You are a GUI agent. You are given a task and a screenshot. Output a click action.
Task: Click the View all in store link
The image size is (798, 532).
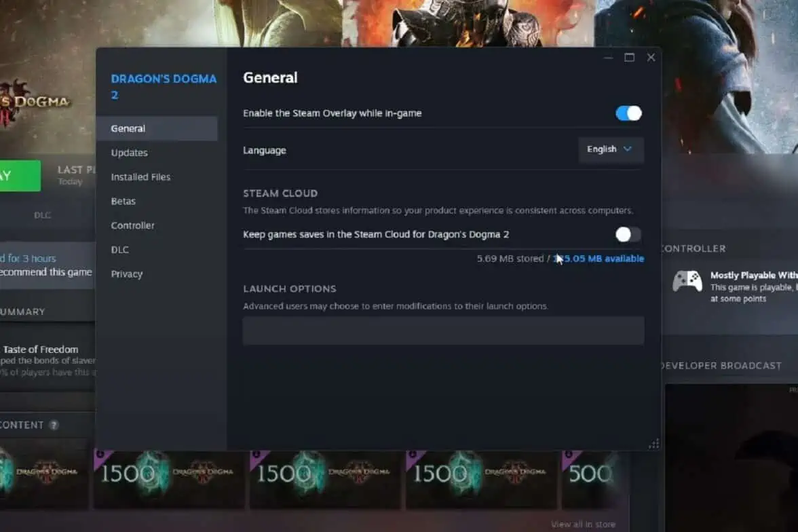tap(582, 524)
